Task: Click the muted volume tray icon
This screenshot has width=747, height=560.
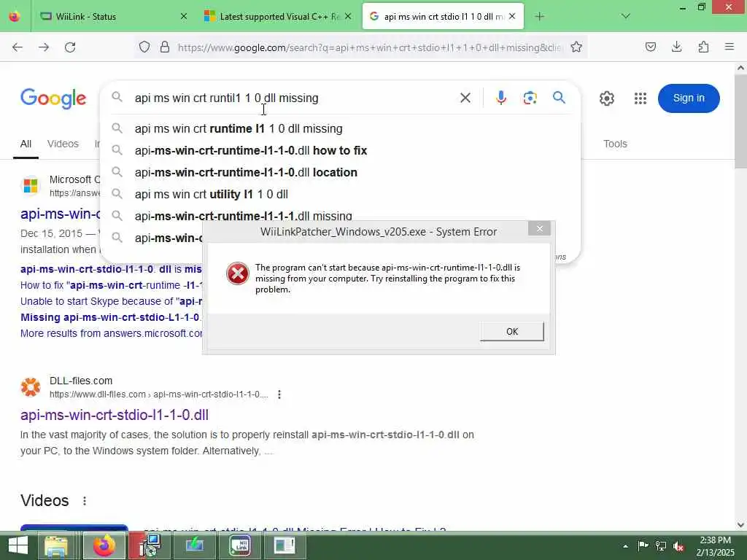Action: pyautogui.click(x=678, y=546)
